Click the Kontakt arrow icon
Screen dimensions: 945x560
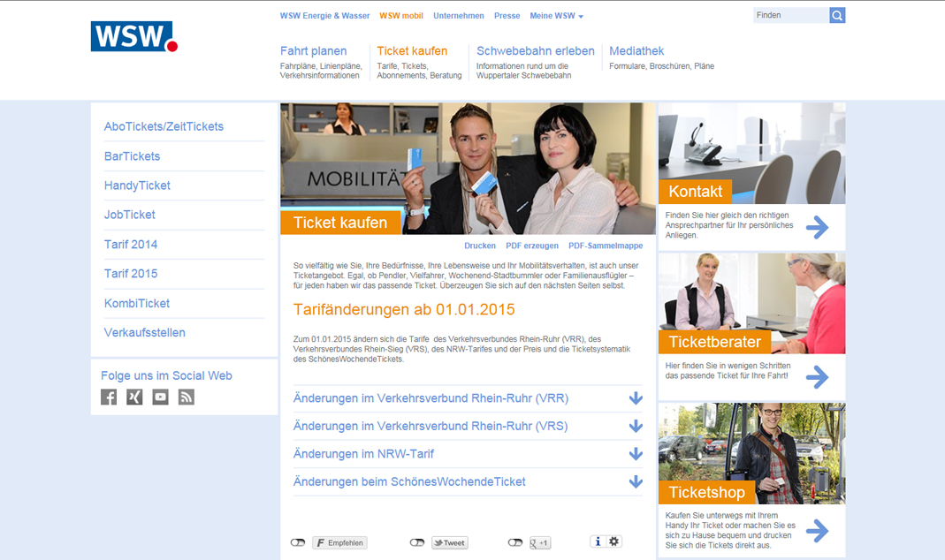click(817, 227)
